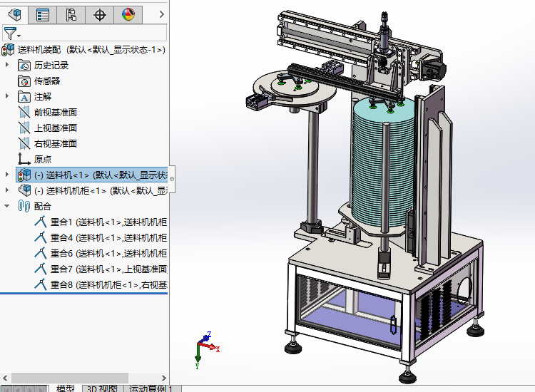
Task: Select the 注解 annotations icon
Action: click(x=24, y=96)
